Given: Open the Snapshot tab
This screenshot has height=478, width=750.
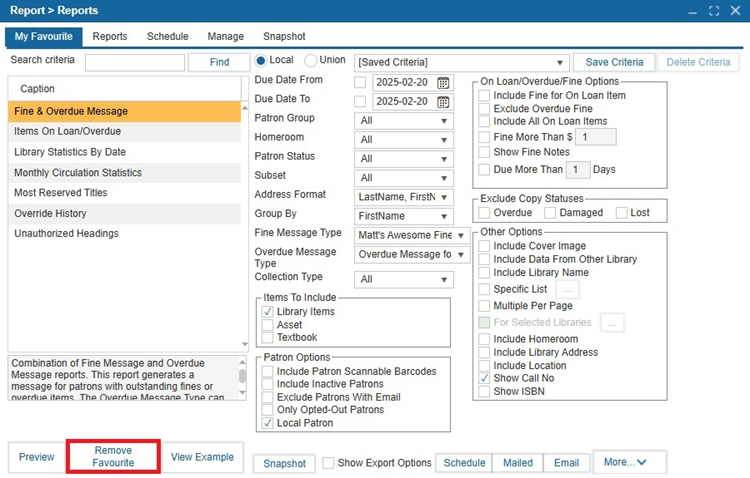Looking at the screenshot, I should pyautogui.click(x=284, y=36).
